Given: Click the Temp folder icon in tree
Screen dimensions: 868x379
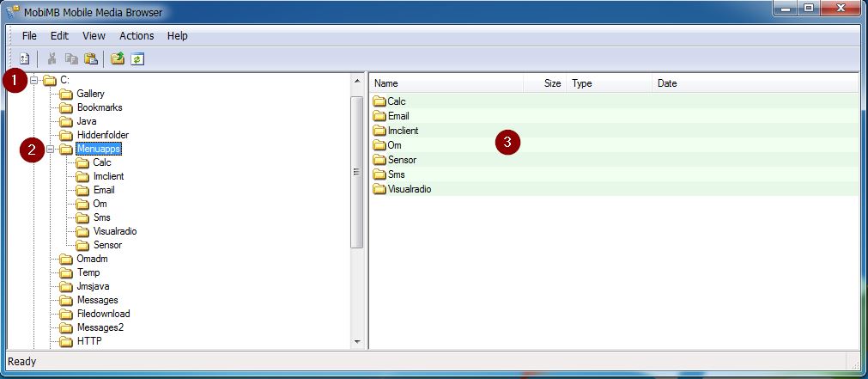Looking at the screenshot, I should [x=66, y=272].
